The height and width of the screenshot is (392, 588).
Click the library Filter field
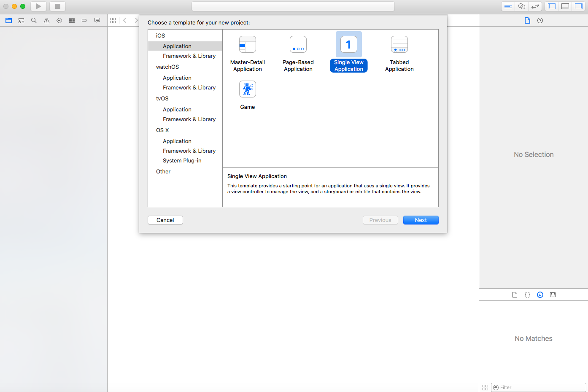[538, 387]
